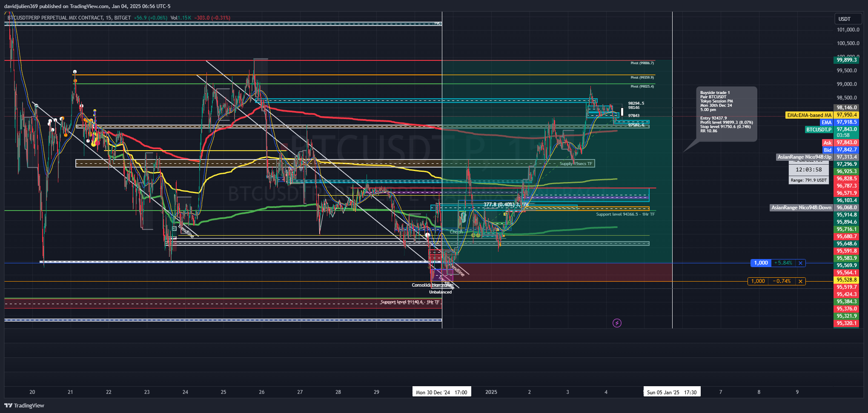
Task: Click the AsianRange Nico948:Down label
Action: 801,208
